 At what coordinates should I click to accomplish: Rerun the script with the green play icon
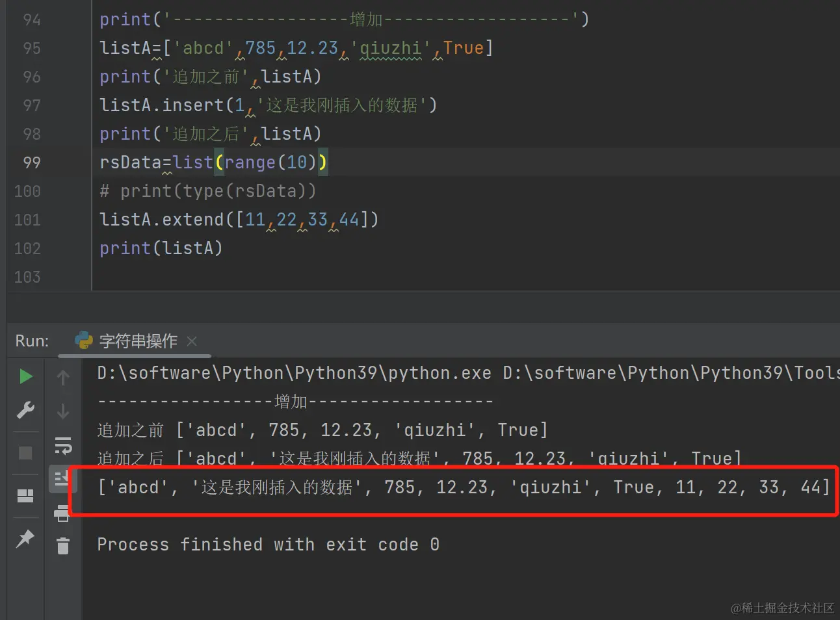point(25,376)
